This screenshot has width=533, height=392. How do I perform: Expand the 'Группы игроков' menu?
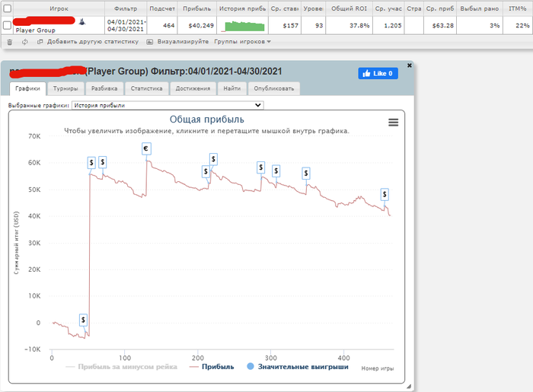tap(242, 42)
